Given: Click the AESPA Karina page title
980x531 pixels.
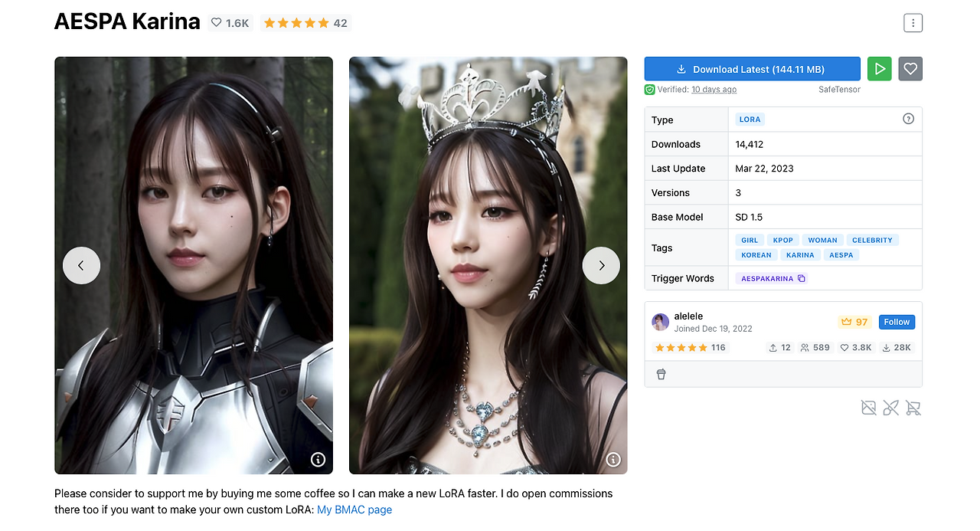Looking at the screenshot, I should point(127,22).
